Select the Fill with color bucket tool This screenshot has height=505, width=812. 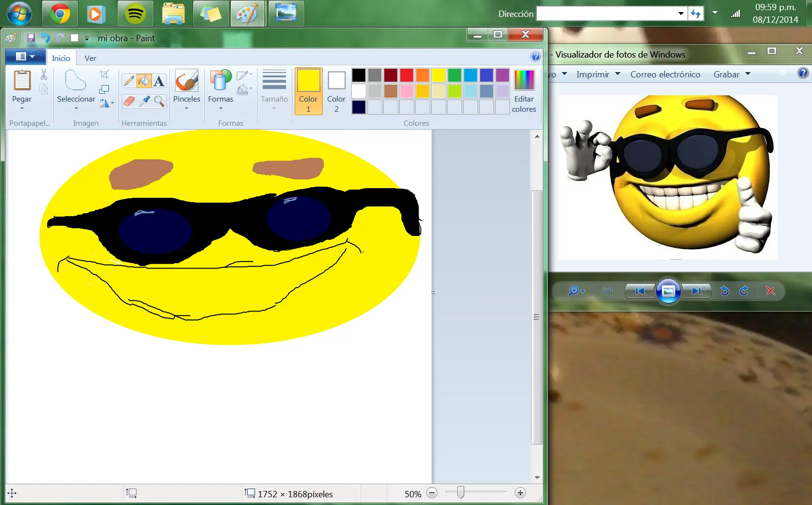point(144,81)
